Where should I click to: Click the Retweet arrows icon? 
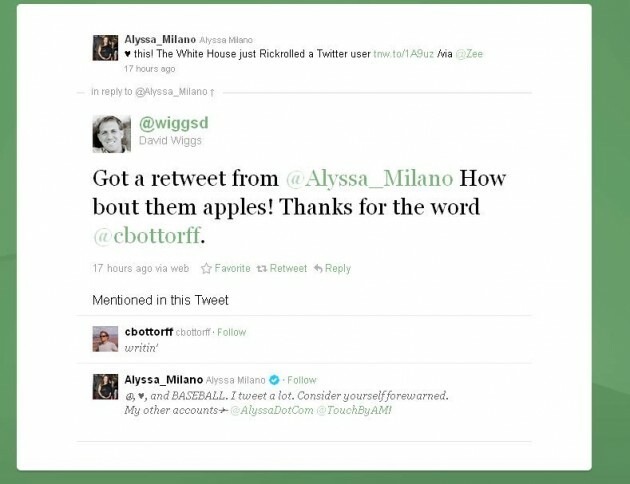pyautogui.click(x=262, y=269)
